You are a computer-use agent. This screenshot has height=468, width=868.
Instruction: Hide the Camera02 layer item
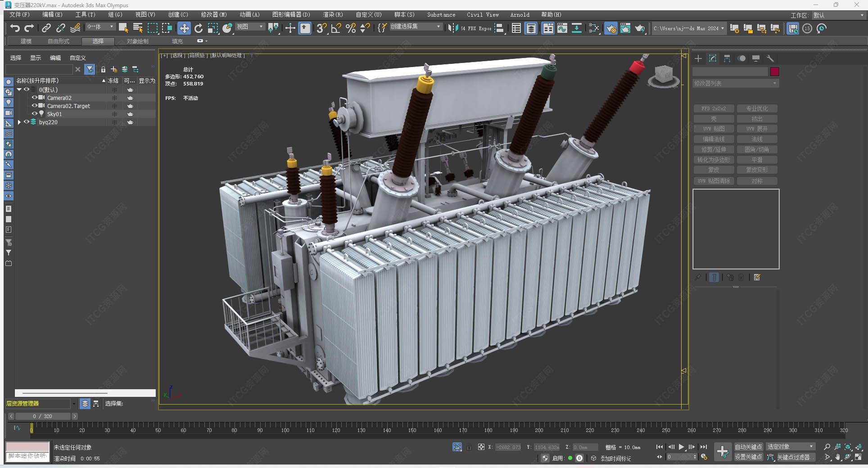pyautogui.click(x=34, y=98)
